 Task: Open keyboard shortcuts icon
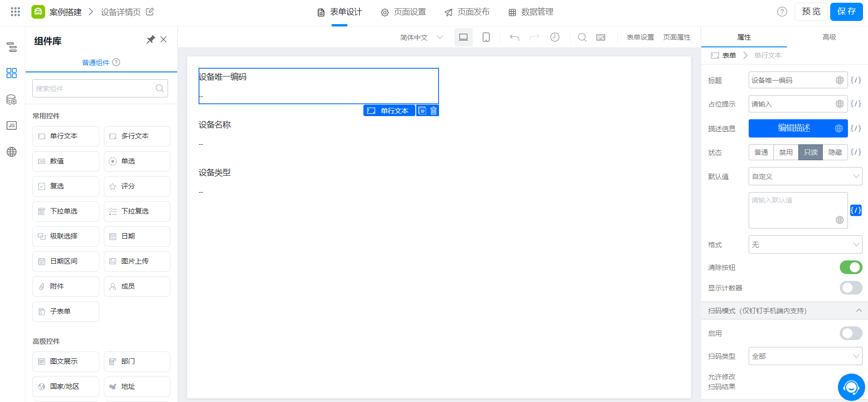pyautogui.click(x=601, y=37)
